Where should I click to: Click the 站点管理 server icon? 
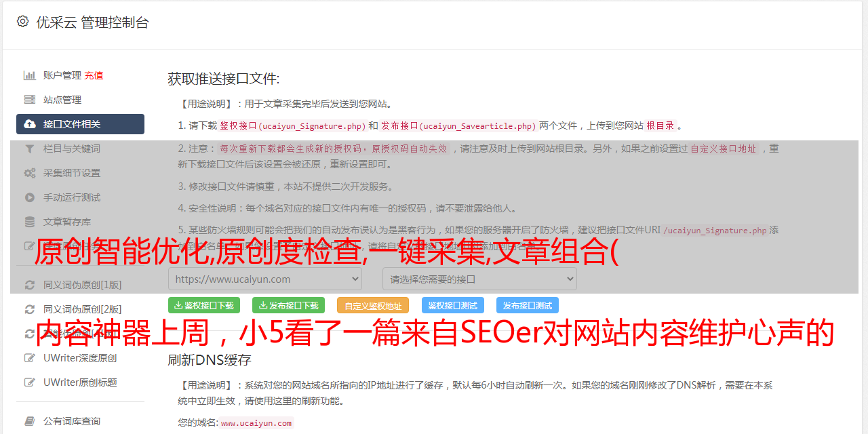point(30,100)
